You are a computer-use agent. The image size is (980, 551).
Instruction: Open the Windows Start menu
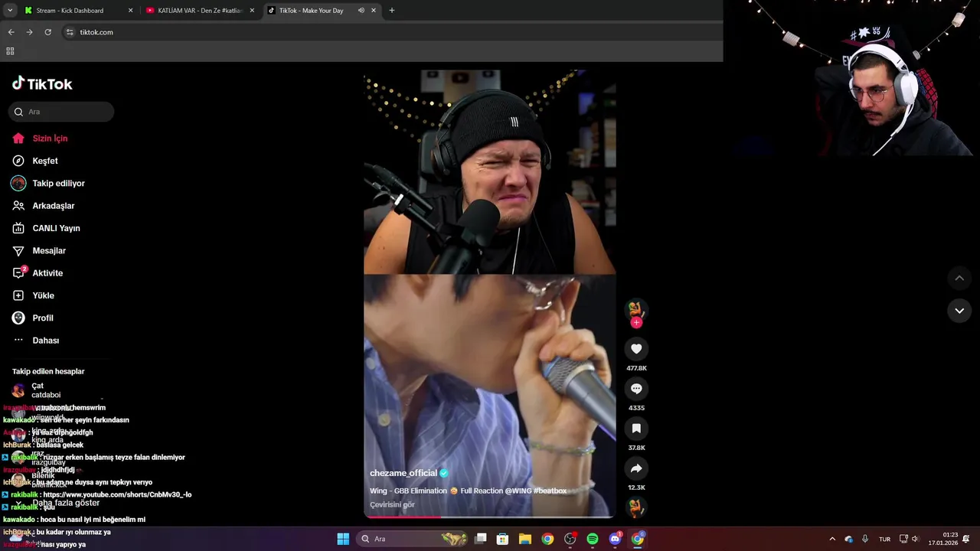click(343, 539)
